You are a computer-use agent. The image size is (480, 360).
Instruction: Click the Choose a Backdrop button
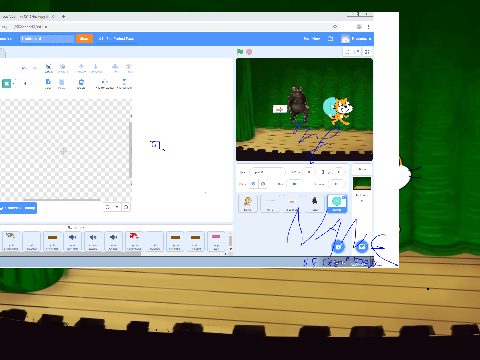pos(362,247)
